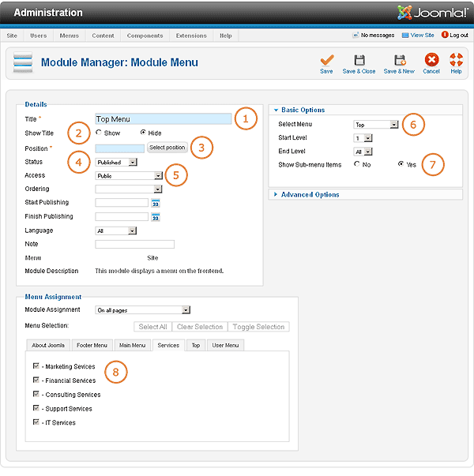Screen dimensions: 474x476
Task: Click the Start Publishing date field
Action: point(122,203)
